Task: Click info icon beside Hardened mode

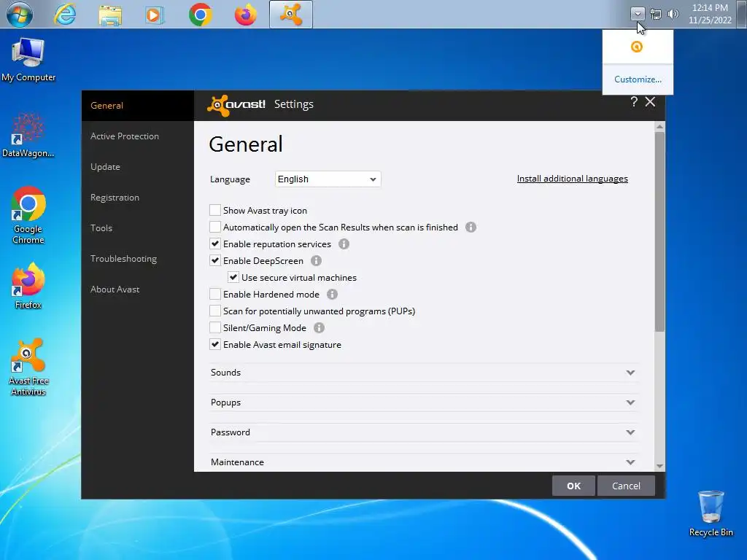Action: 332,295
